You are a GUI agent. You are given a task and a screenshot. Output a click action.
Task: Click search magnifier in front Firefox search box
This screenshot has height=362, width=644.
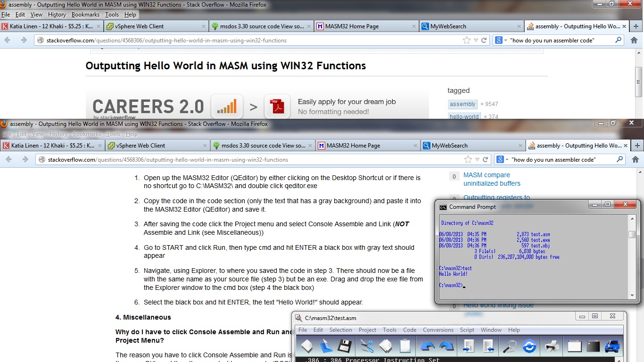pos(620,159)
